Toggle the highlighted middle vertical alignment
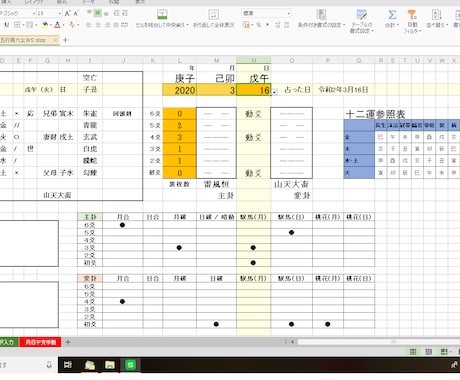This screenshot has height=380, width=460. [97, 13]
